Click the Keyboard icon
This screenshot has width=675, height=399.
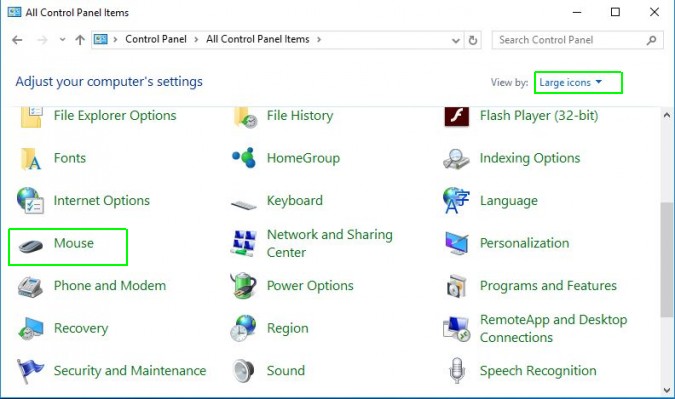244,204
